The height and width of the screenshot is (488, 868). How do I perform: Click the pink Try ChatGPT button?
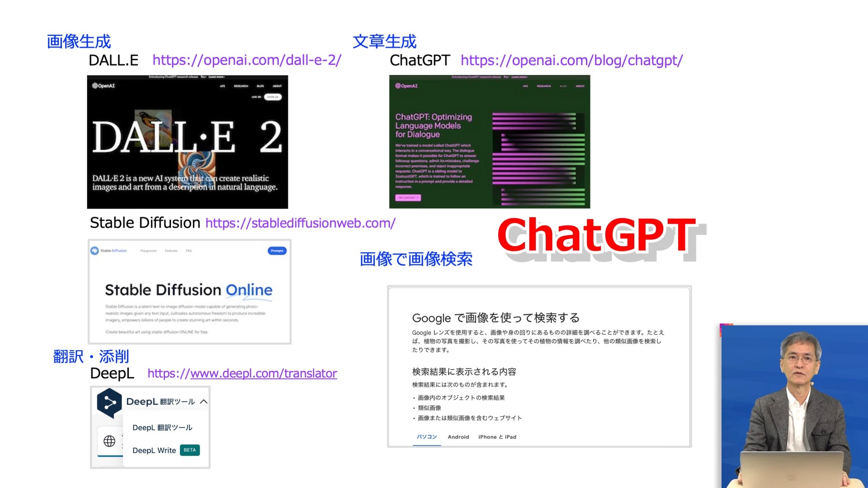pyautogui.click(x=408, y=197)
